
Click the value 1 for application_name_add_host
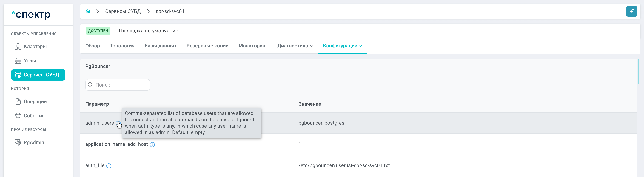[x=300, y=144]
